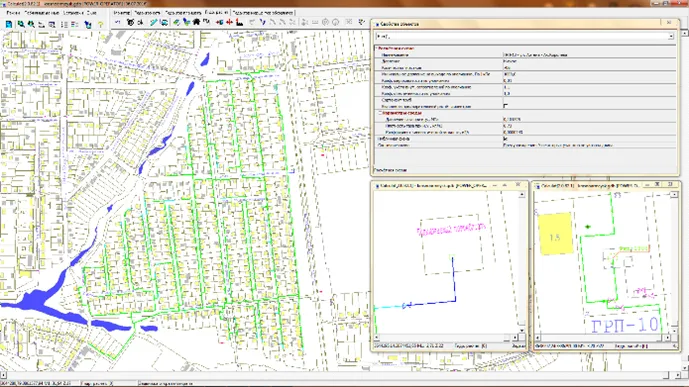689x387 pixels.
Task: Click the blue floppy disk save icon
Action: [x=9, y=25]
